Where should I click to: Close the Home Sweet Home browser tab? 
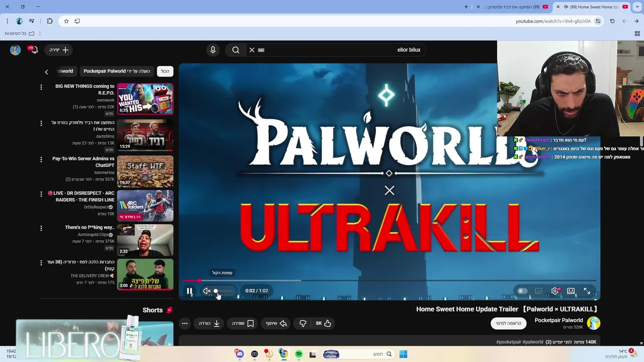[x=558, y=7]
